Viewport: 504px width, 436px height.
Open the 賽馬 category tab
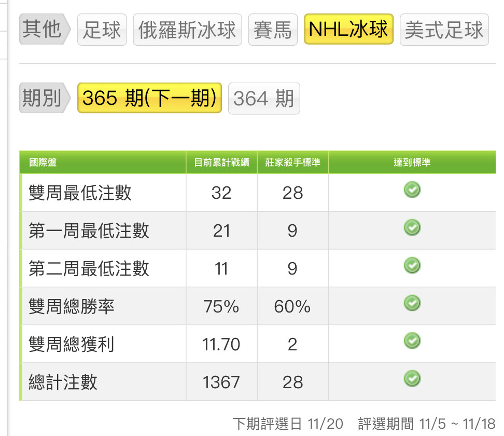[x=273, y=30]
